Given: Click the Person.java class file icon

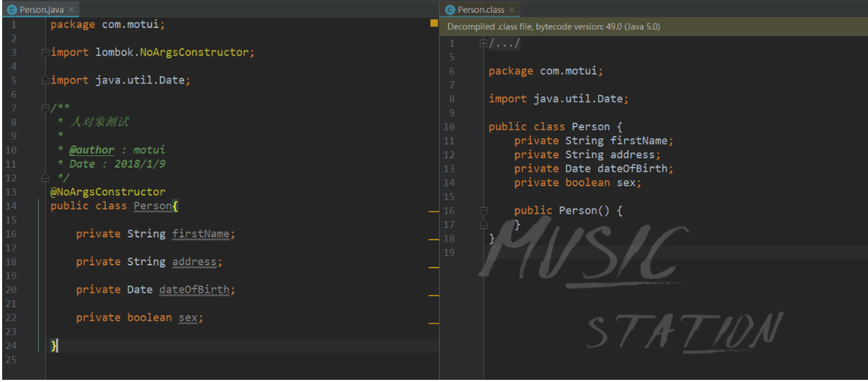Looking at the screenshot, I should click(12, 10).
